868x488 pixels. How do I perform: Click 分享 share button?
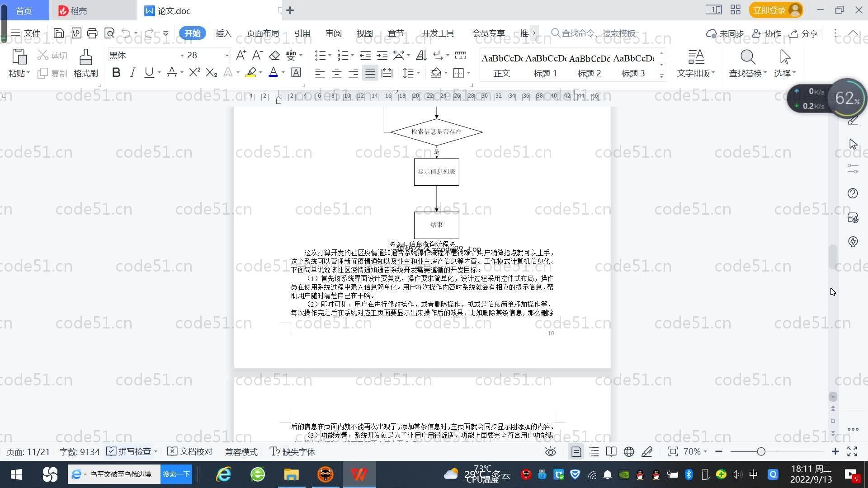(x=803, y=33)
